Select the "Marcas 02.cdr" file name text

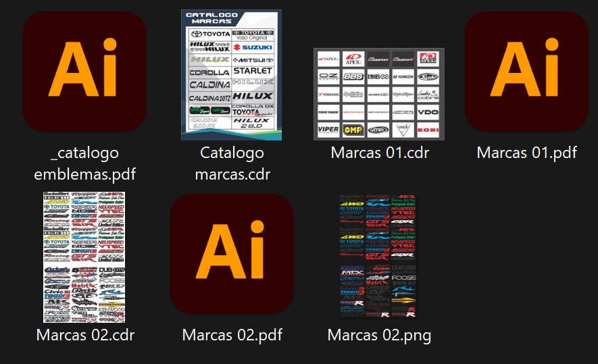coord(84,335)
